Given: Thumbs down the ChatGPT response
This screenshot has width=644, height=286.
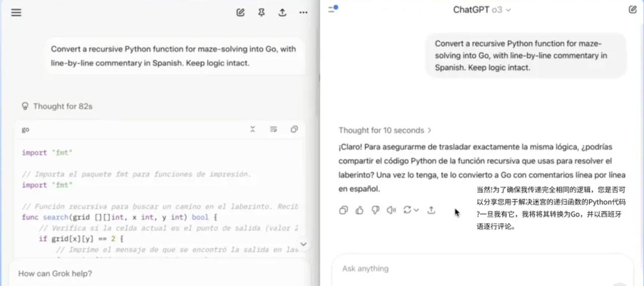Looking at the screenshot, I should tap(375, 210).
